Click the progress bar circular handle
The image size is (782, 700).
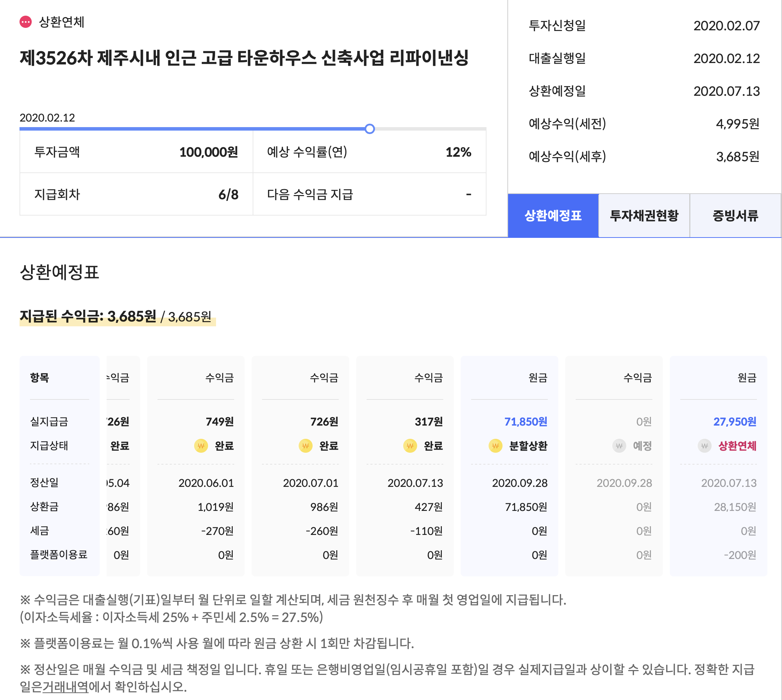click(369, 129)
